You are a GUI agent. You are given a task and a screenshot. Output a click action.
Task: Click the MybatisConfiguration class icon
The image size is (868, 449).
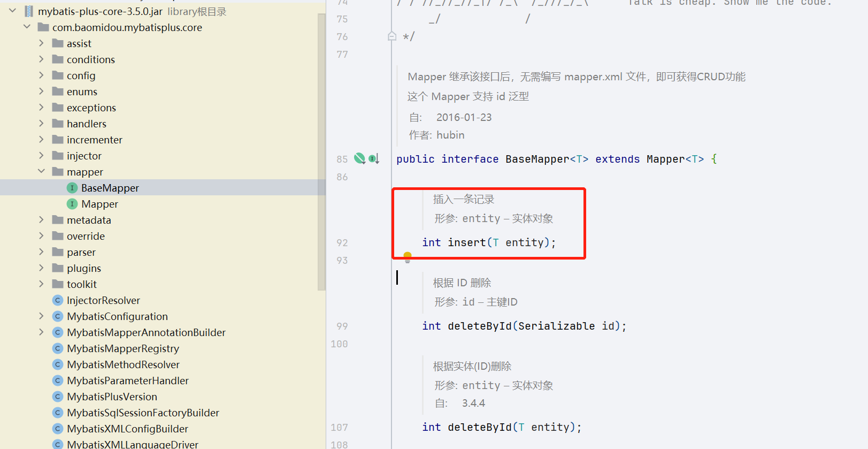tap(58, 316)
